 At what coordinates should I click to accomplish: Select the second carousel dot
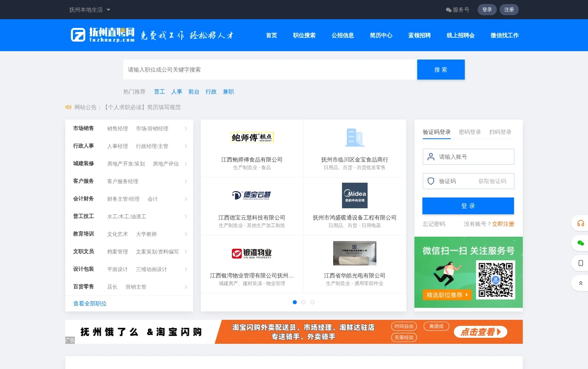click(x=304, y=302)
